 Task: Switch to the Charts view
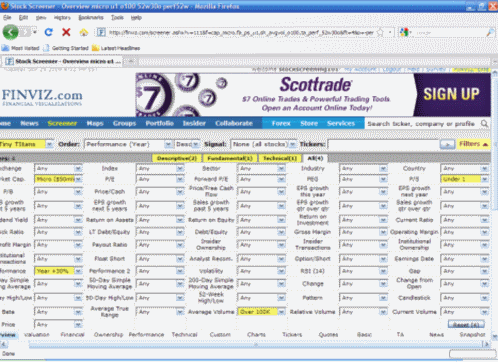[256, 334]
